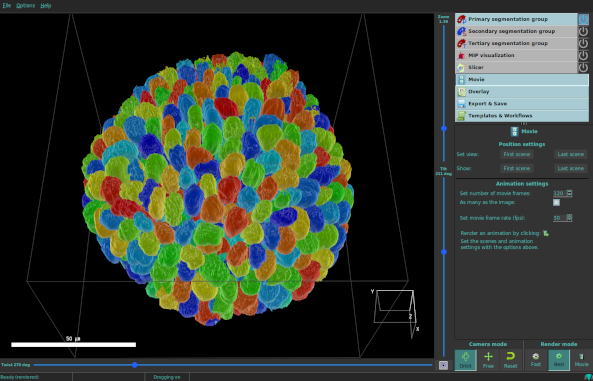Select Movie render mode
Image resolution: width=593 pixels, height=381 pixels.
582,360
